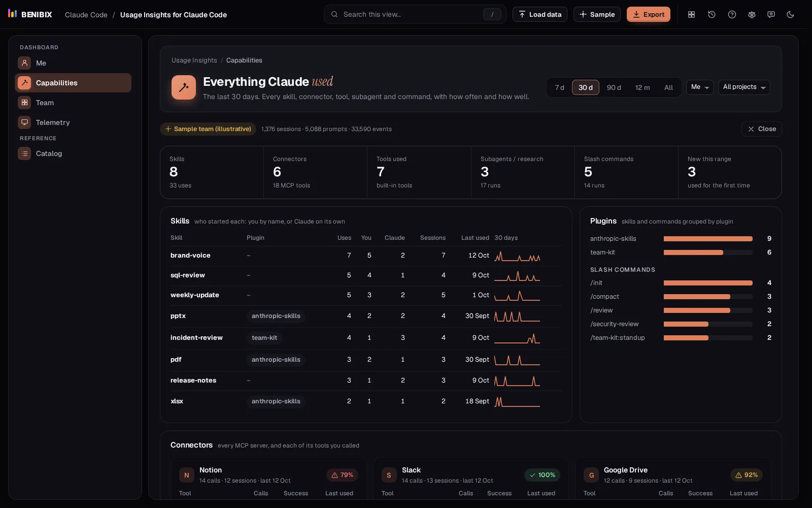The image size is (812, 508).
Task: Click team-kit tag in incident-review row
Action: [264, 338]
